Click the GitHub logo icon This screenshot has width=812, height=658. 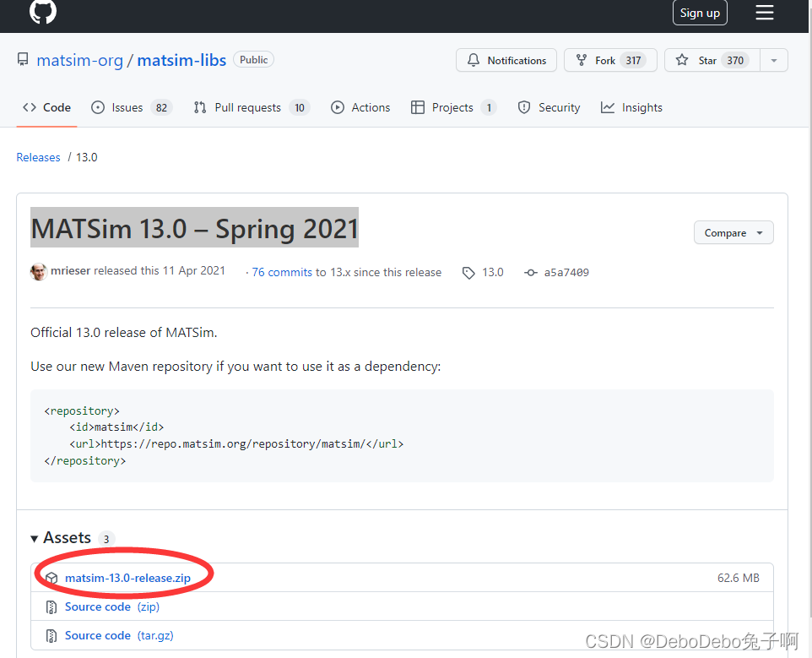43,11
